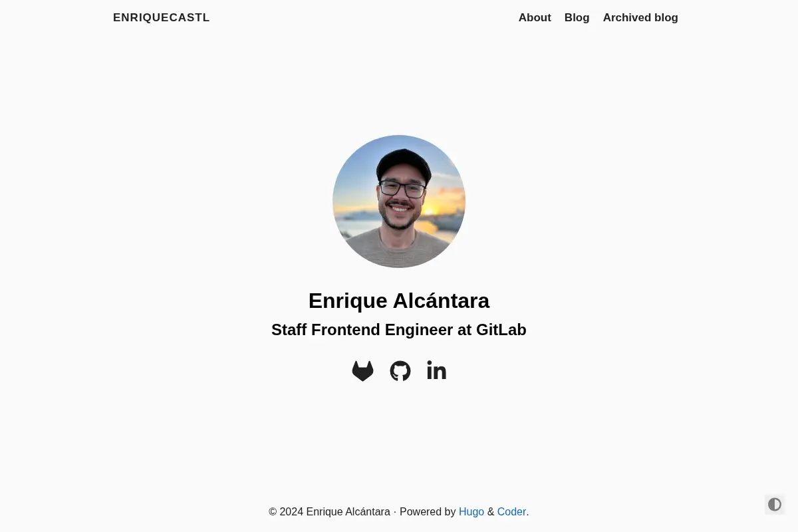Go to the About page

[x=535, y=18]
